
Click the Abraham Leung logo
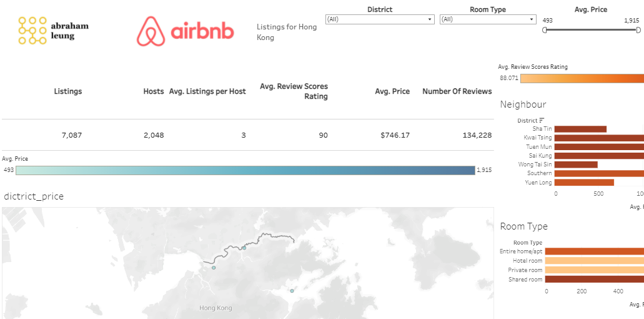point(53,31)
